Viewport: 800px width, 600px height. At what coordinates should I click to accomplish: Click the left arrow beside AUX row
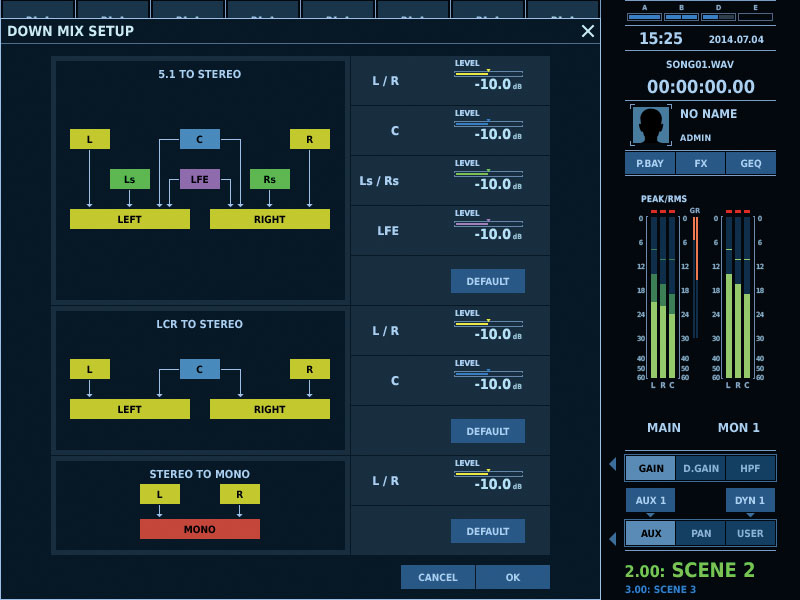coord(613,538)
